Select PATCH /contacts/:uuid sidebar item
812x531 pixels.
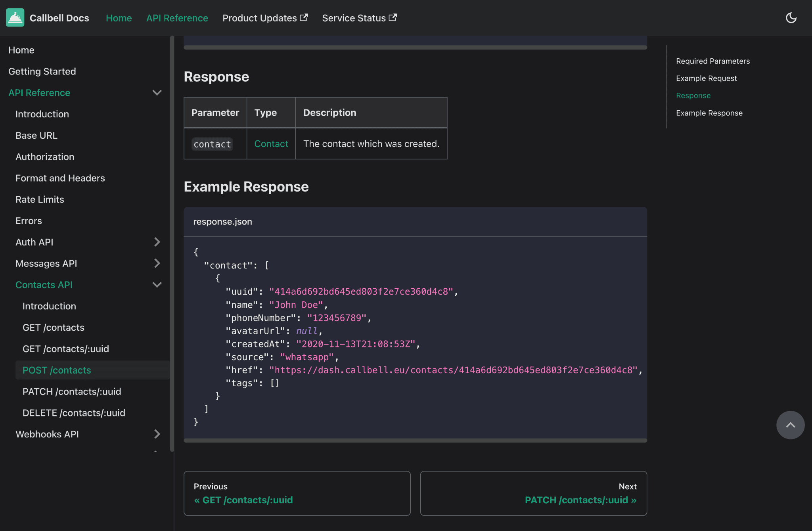[72, 391]
